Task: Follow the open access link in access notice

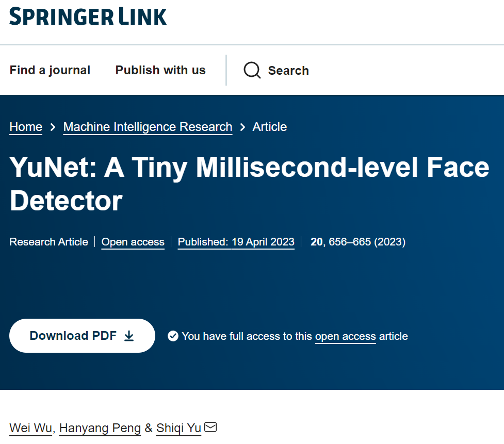Action: tap(345, 336)
